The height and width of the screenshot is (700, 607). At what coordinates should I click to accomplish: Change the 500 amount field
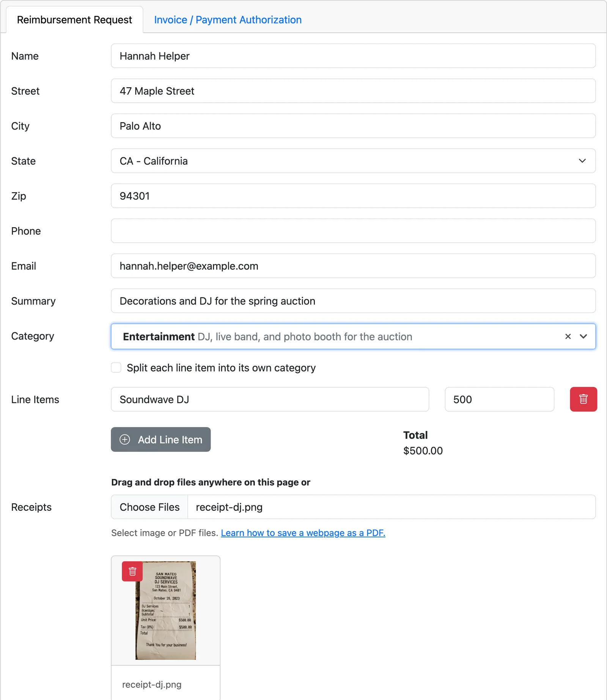click(x=499, y=399)
